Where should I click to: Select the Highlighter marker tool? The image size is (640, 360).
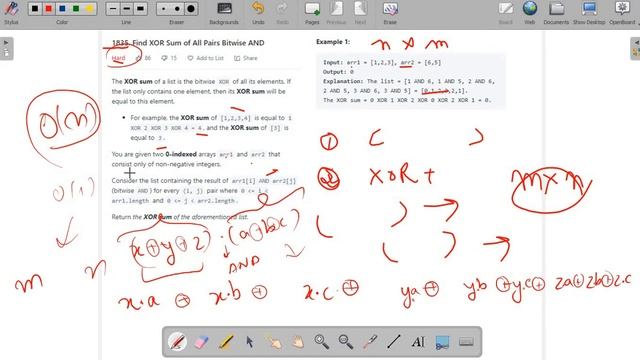[226, 342]
